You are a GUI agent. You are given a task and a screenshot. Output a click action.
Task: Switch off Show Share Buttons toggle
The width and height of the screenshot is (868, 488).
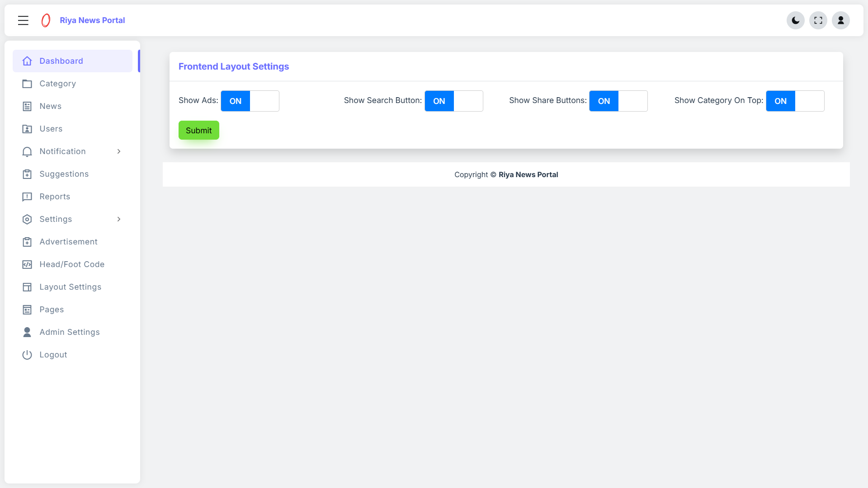coord(618,101)
